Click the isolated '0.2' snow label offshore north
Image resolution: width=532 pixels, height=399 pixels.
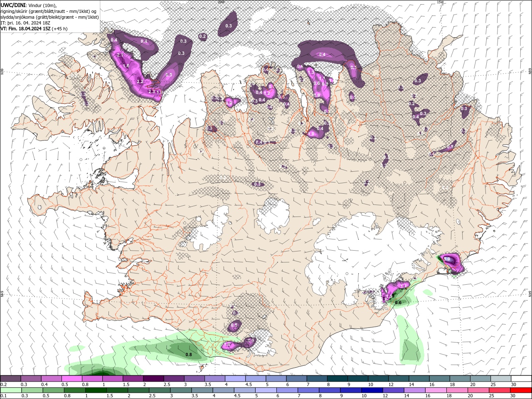[x=202, y=37]
